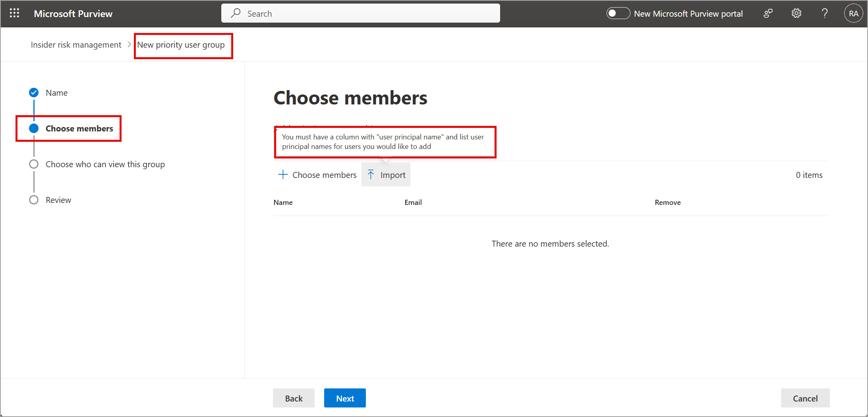Click the Next button

pyautogui.click(x=345, y=398)
